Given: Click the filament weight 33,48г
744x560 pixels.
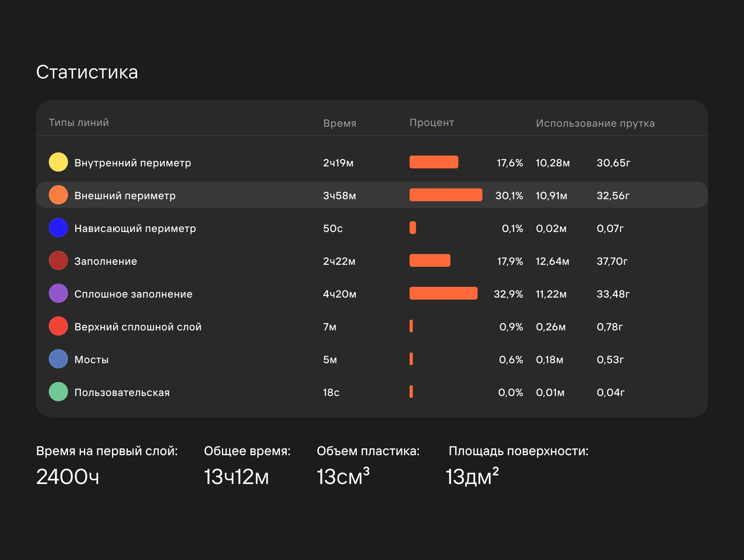Looking at the screenshot, I should click(613, 294).
